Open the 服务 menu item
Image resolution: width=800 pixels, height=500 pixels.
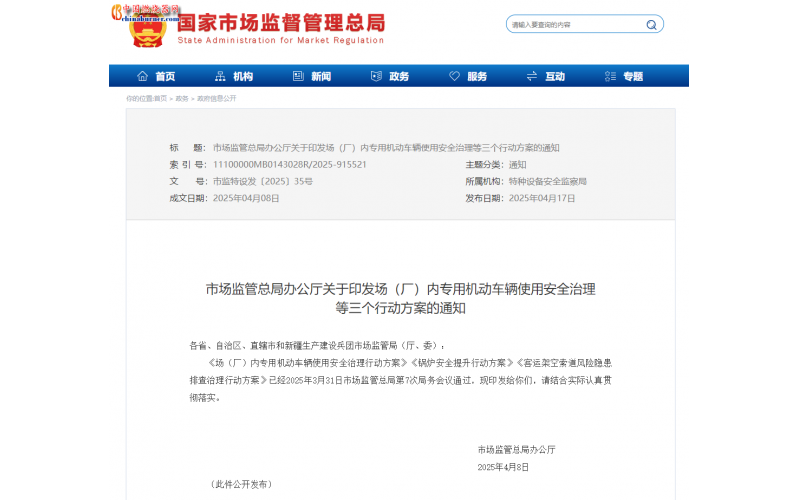tap(477, 77)
